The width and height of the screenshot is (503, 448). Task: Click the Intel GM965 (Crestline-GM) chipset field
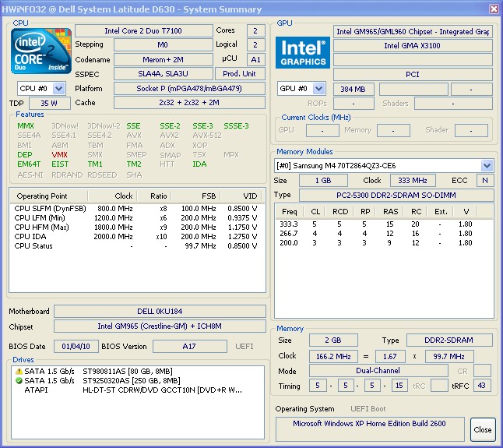click(x=160, y=326)
